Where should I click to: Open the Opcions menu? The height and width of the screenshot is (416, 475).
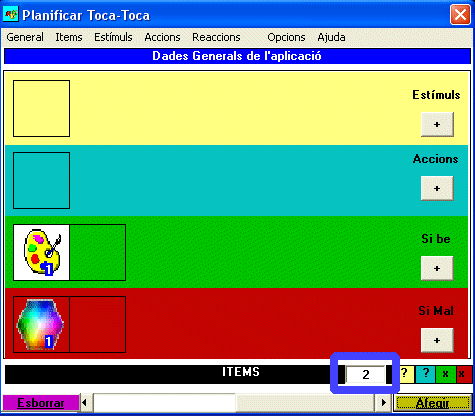point(286,37)
